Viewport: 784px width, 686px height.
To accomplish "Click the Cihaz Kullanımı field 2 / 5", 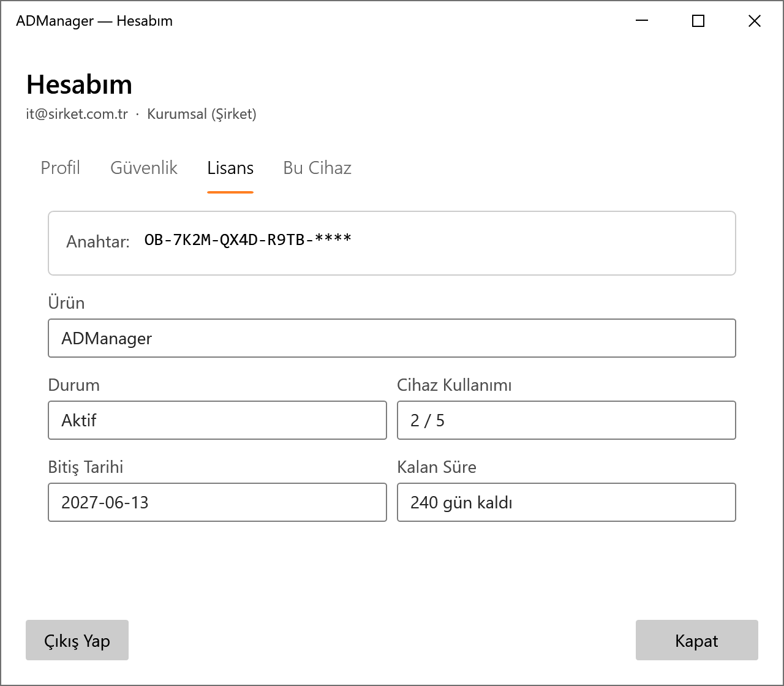I will [x=567, y=420].
